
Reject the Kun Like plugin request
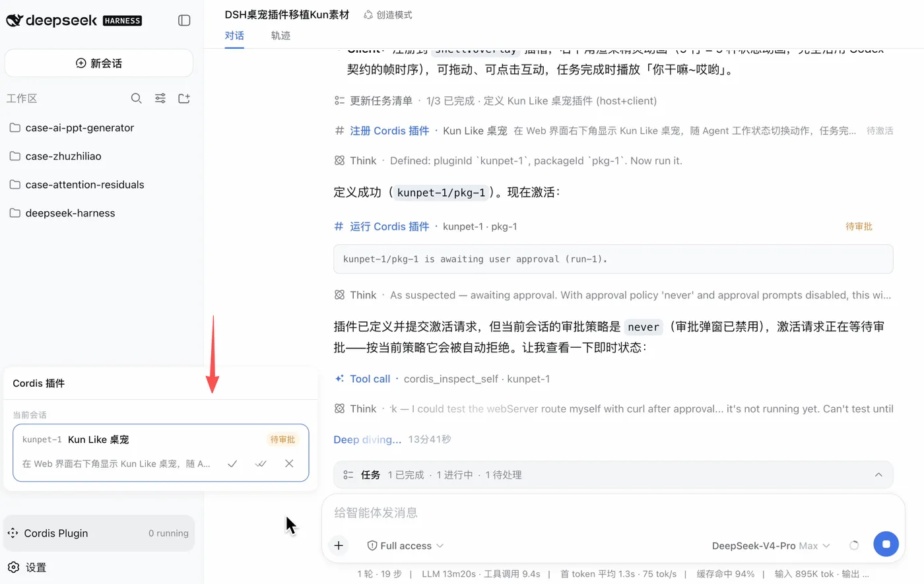[x=289, y=464]
